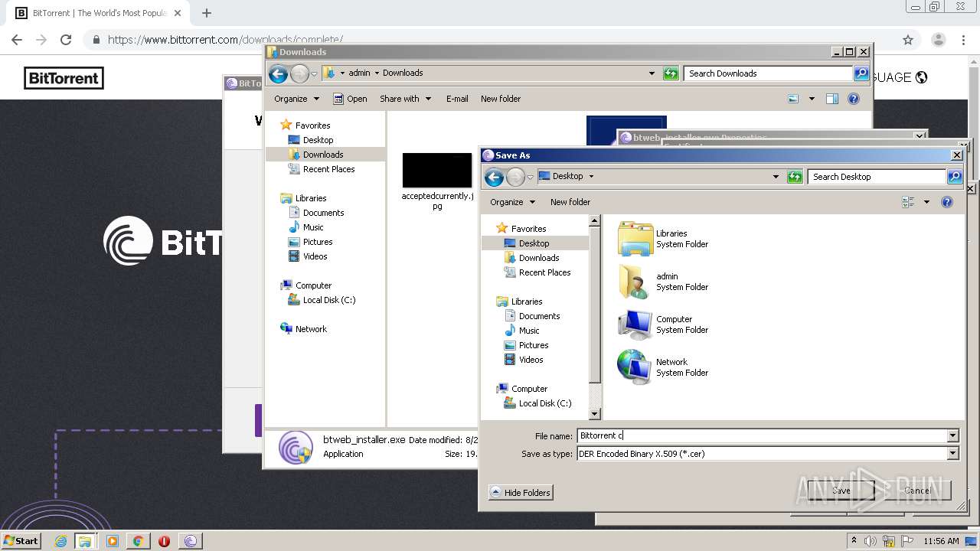Change view icon in Downloads window toolbar
980x551 pixels.
point(793,99)
